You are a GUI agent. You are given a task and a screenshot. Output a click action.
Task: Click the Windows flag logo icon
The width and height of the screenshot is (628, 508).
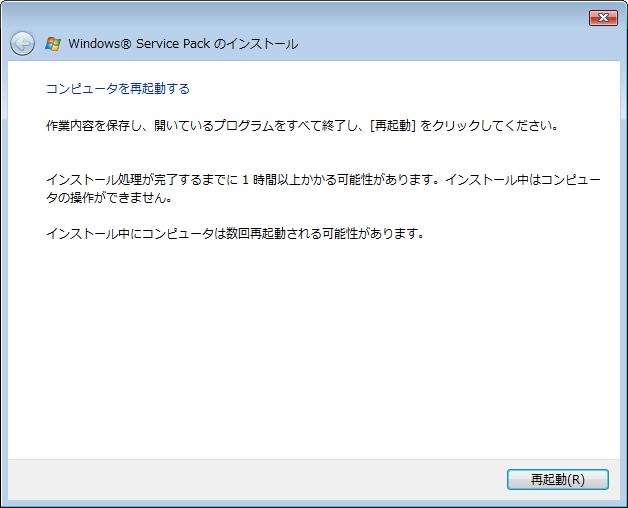(53, 44)
